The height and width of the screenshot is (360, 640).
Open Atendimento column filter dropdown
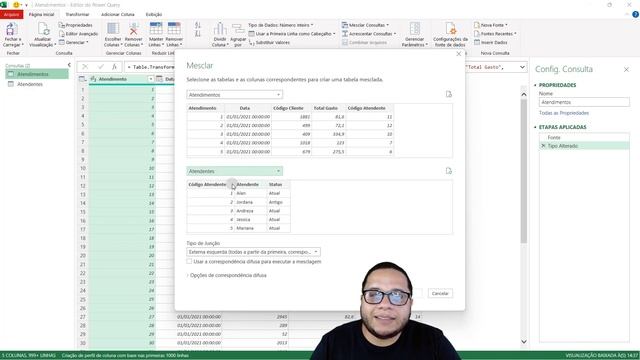151,79
